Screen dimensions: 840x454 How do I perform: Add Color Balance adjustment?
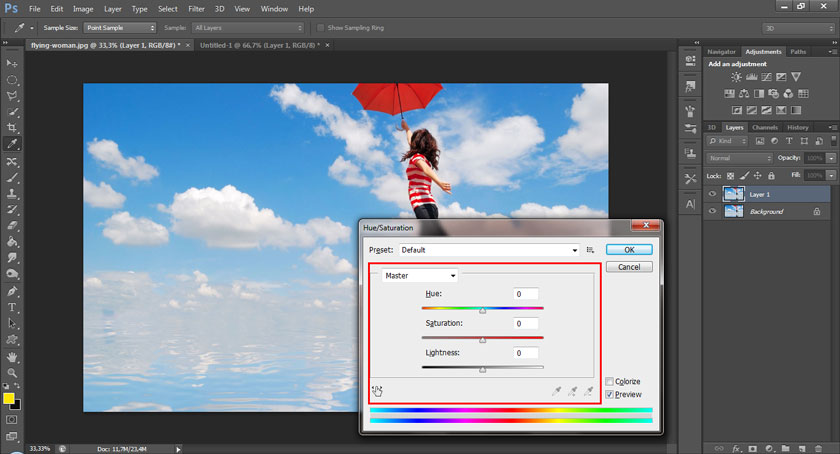[x=744, y=94]
